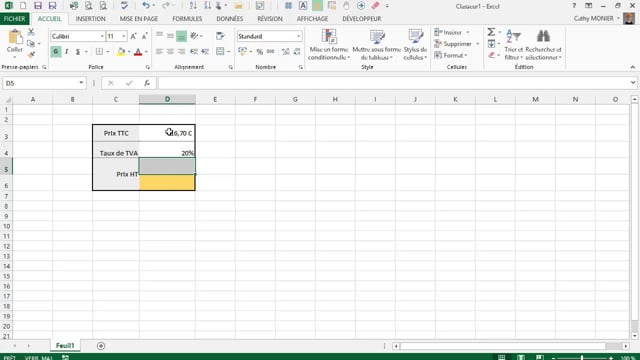Open Rechercher et sélectionner
This screenshot has height=360, width=640.
(x=543, y=45)
